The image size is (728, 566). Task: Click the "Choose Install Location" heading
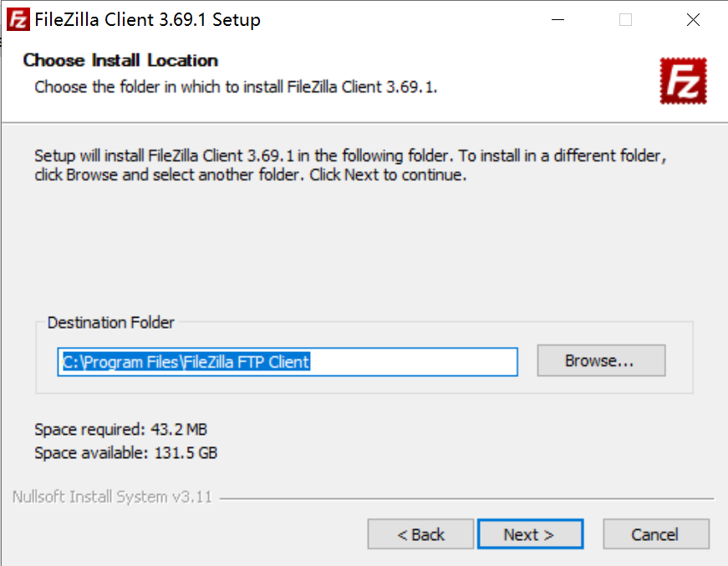point(120,60)
